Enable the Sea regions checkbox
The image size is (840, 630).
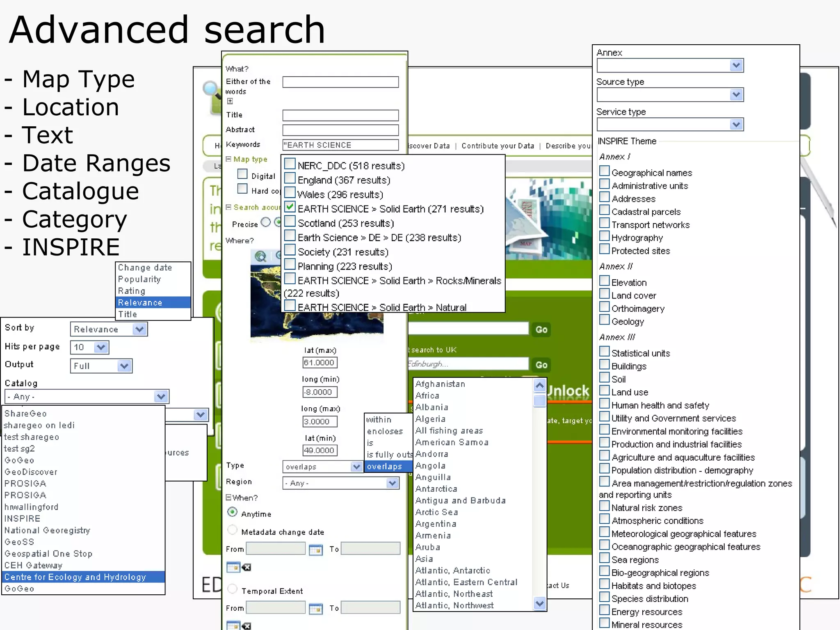pos(604,558)
